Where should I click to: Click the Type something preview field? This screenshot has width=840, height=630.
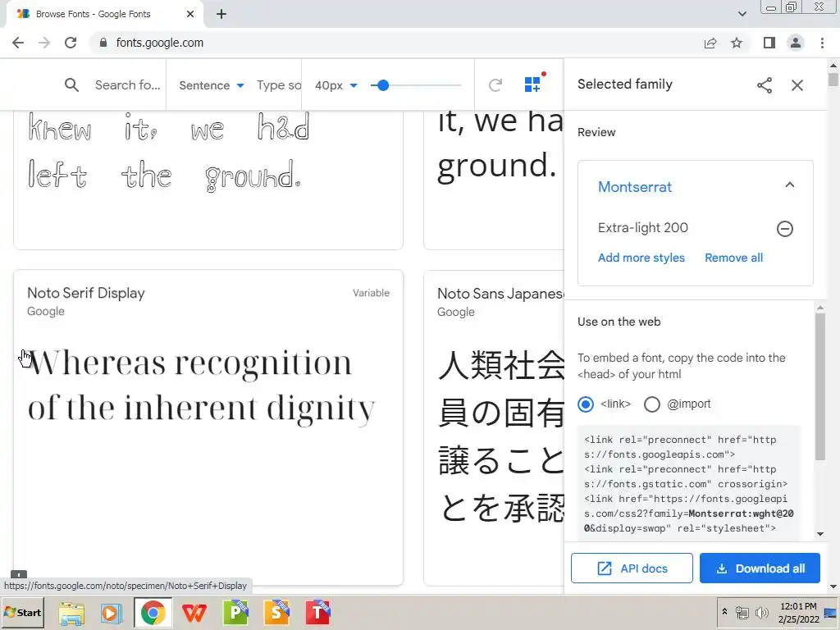click(279, 85)
